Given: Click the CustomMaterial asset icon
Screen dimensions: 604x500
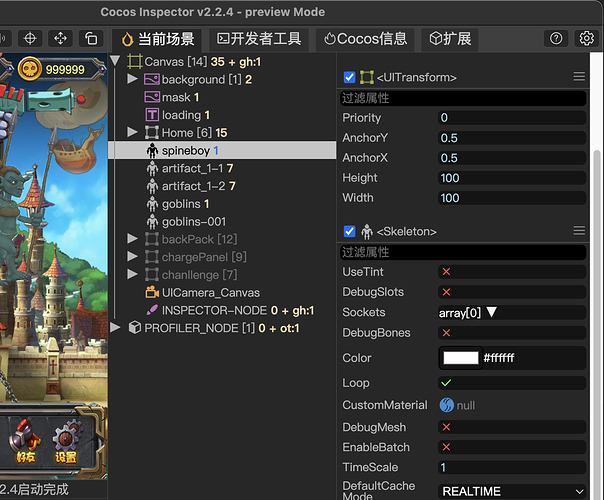Looking at the screenshot, I should coord(447,405).
